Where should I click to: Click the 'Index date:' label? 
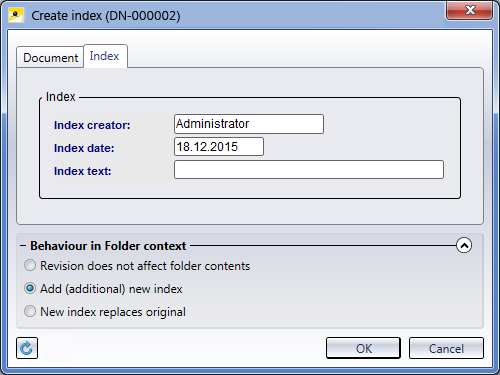pos(84,148)
